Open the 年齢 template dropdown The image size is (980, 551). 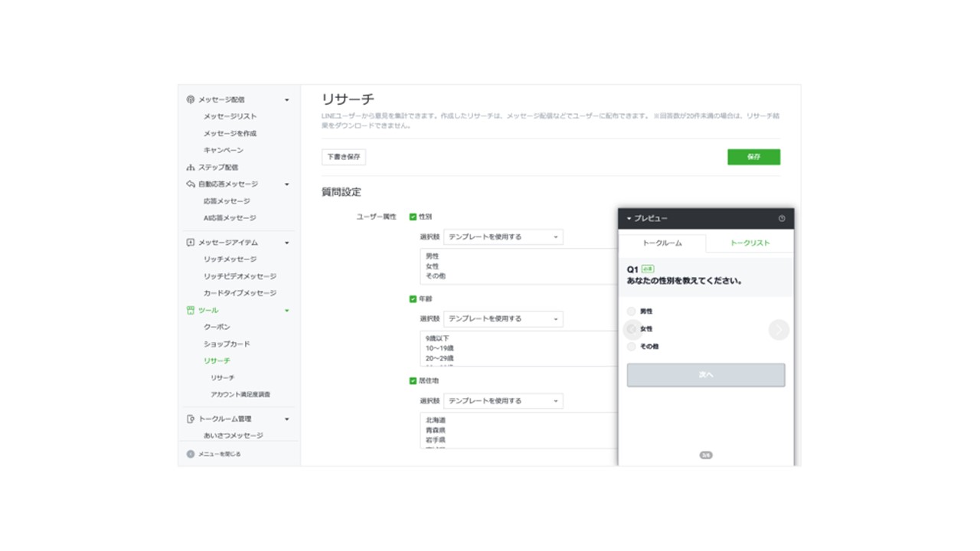click(x=503, y=319)
